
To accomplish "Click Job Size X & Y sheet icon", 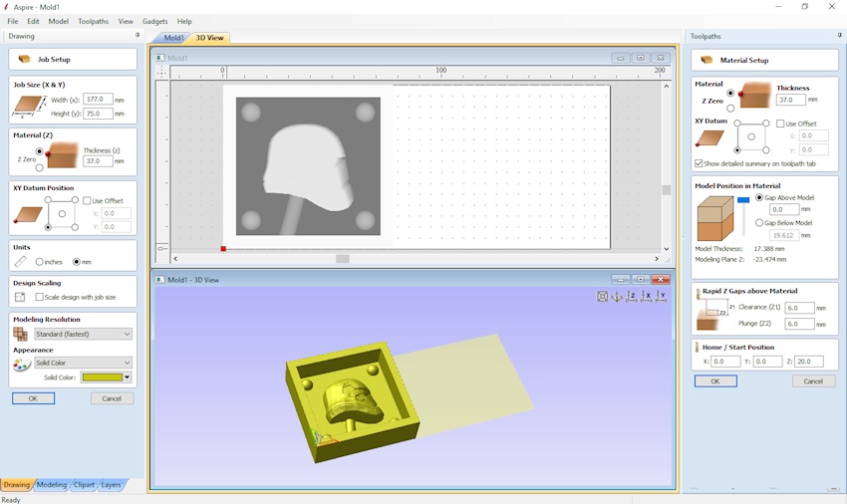I will [27, 107].
